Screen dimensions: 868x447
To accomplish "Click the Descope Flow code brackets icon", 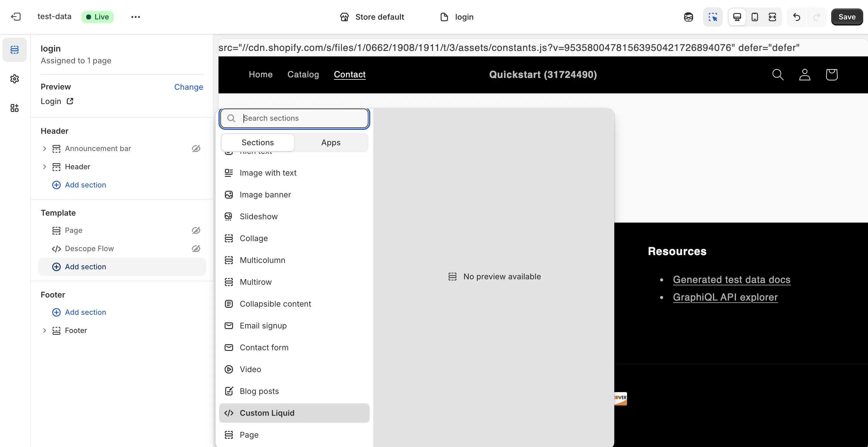I will [56, 249].
